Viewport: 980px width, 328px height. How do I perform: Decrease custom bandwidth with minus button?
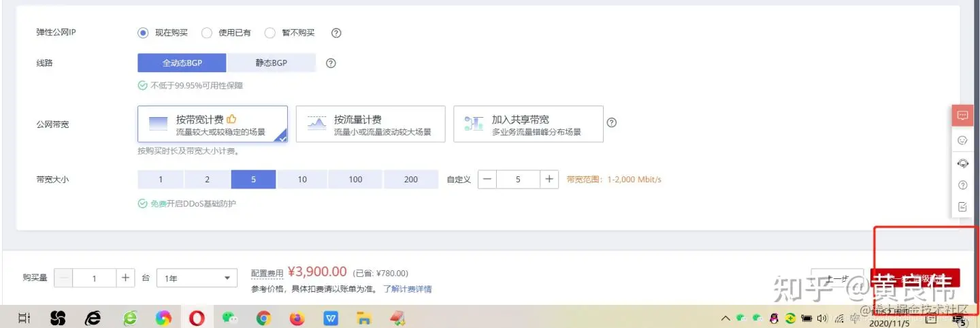coord(487,180)
